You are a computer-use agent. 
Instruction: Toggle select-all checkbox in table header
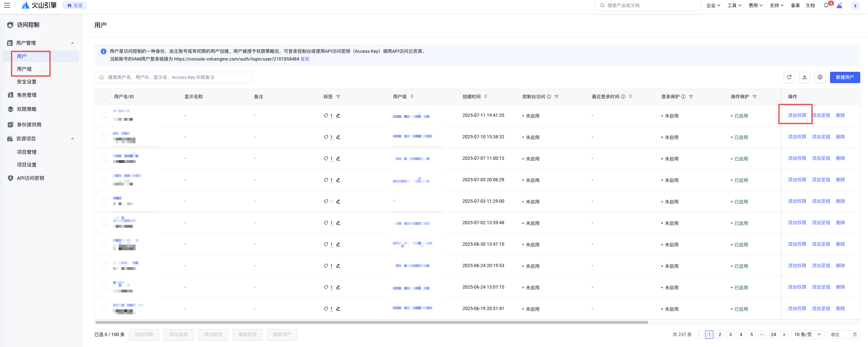pos(105,96)
